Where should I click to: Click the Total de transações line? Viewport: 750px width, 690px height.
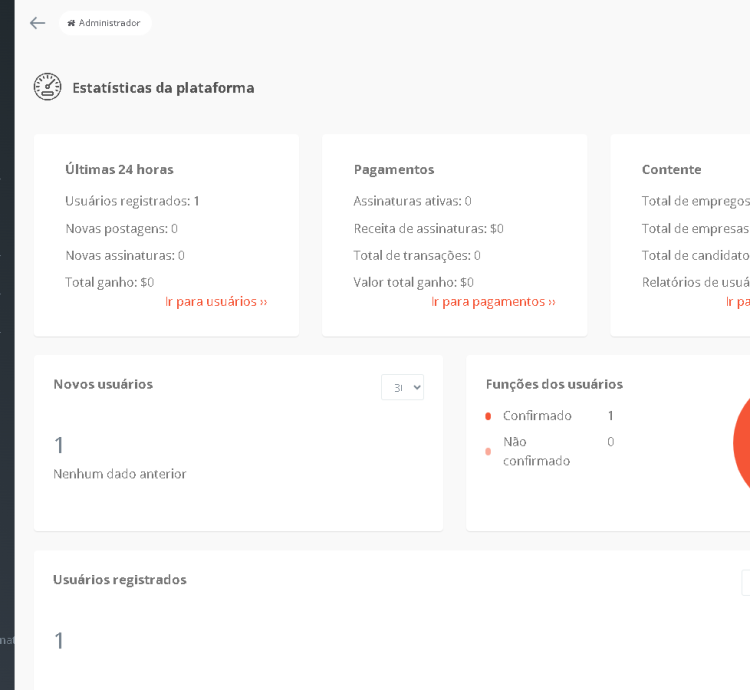tap(417, 255)
